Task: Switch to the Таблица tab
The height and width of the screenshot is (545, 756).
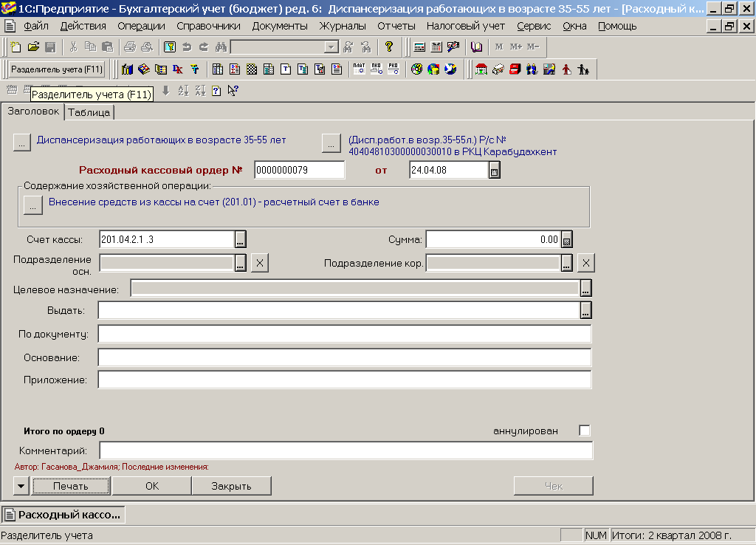Action: click(89, 112)
